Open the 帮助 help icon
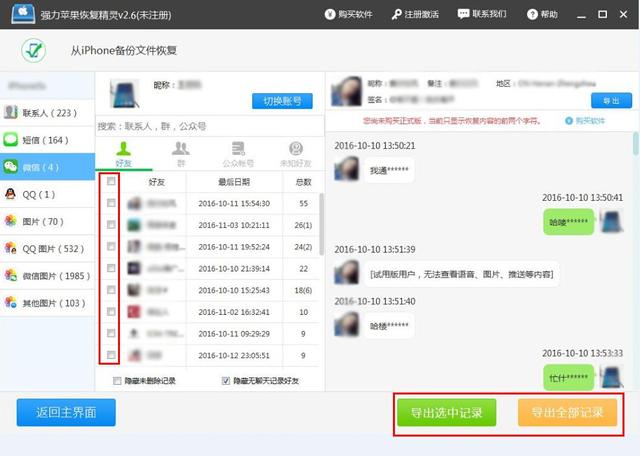This screenshot has width=640, height=456. [x=532, y=14]
